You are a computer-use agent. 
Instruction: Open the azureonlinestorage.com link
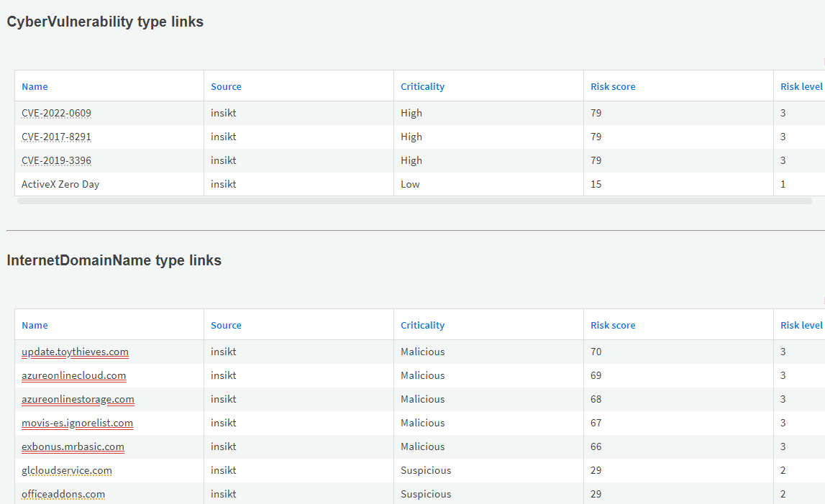point(78,399)
